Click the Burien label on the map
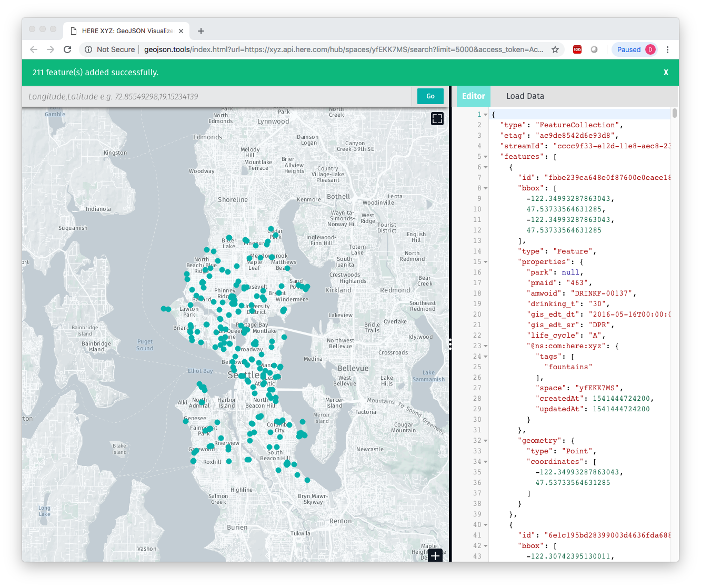The width and height of the screenshot is (701, 588). 237,527
